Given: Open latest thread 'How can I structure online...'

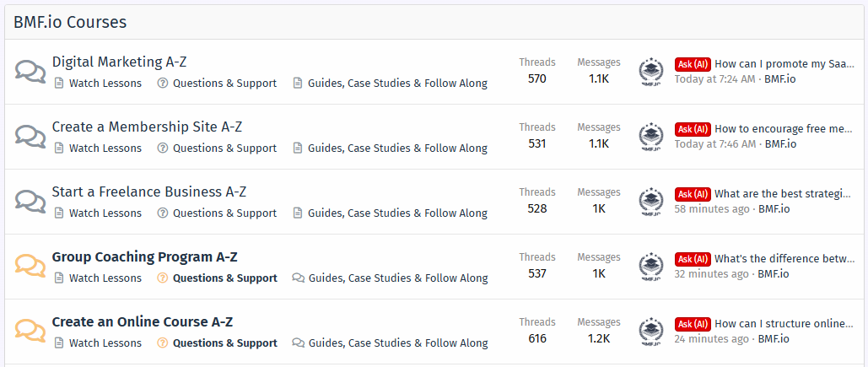Looking at the screenshot, I should click(784, 323).
